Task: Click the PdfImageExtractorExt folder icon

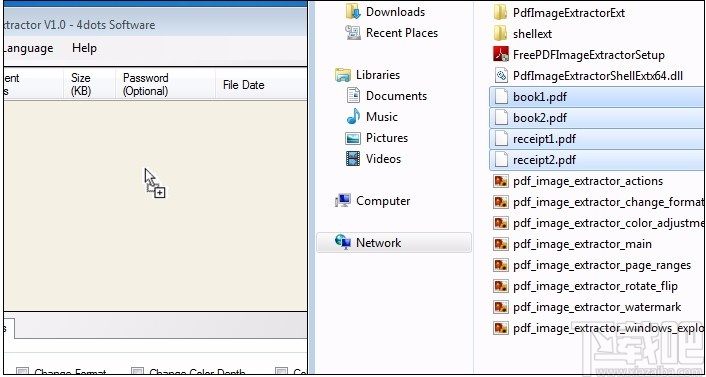Action: 501,13
